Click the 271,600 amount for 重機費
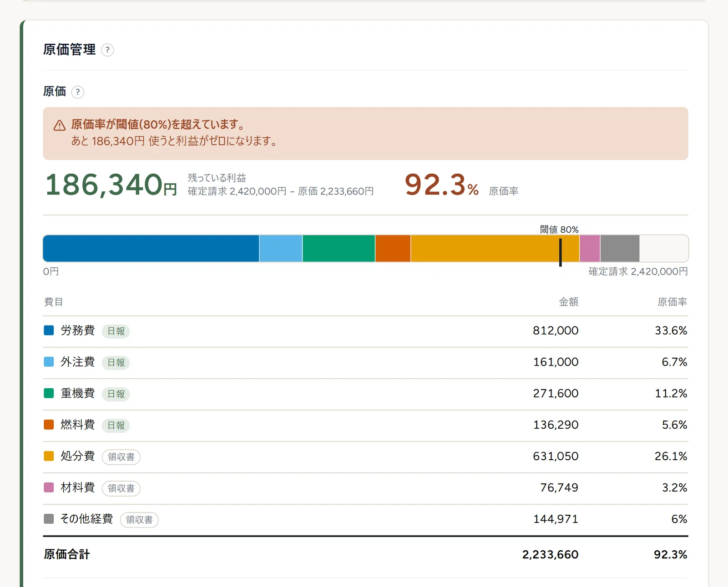 pyautogui.click(x=556, y=393)
